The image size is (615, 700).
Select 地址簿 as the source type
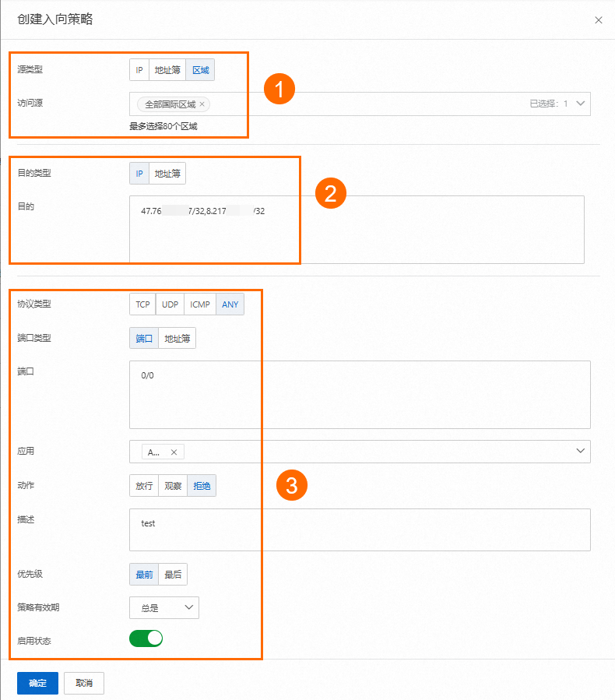click(167, 69)
